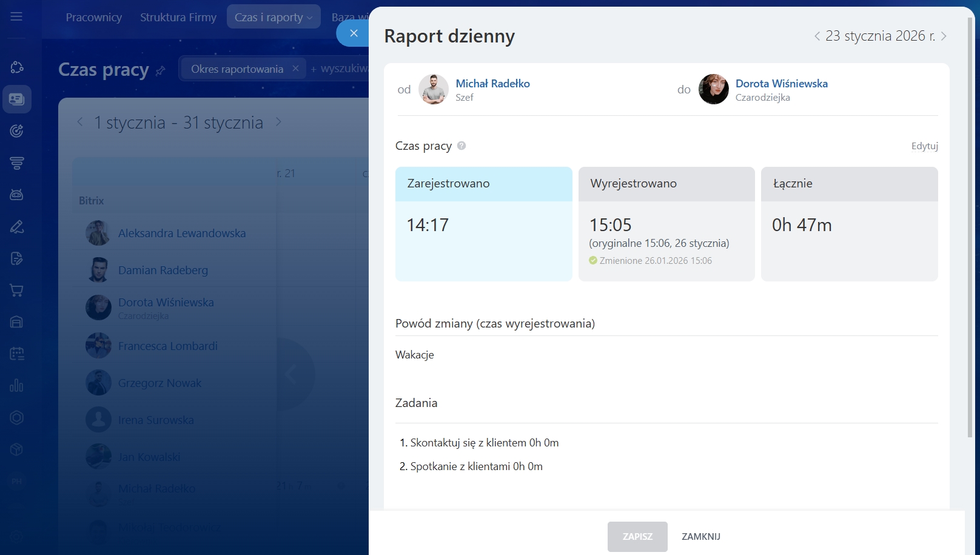Screen dimensions: 980x555
Task: Click the target goal icon in sidebar
Action: click(x=17, y=130)
